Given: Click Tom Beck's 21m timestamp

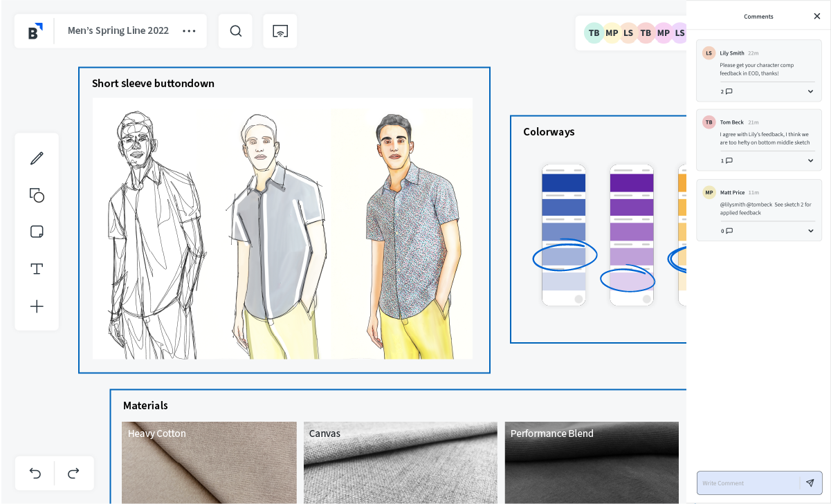Looking at the screenshot, I should 753,122.
